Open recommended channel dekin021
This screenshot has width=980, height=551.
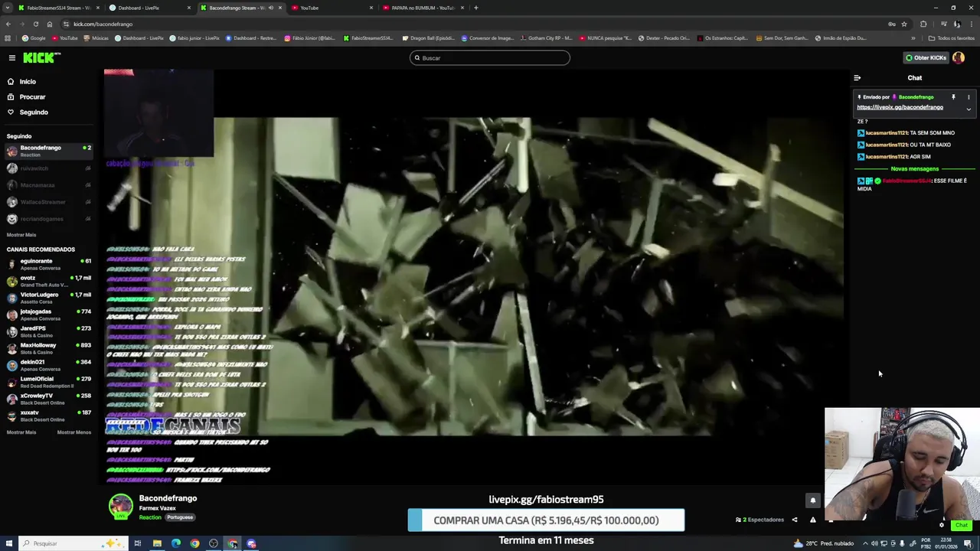(47, 365)
